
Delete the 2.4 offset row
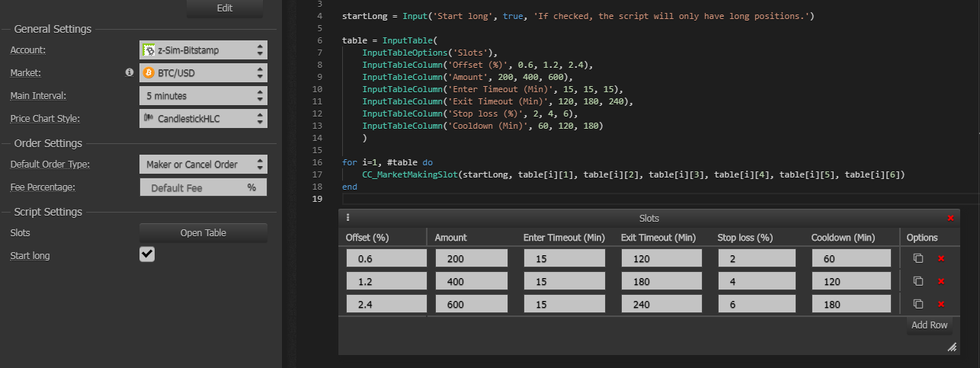click(x=941, y=304)
